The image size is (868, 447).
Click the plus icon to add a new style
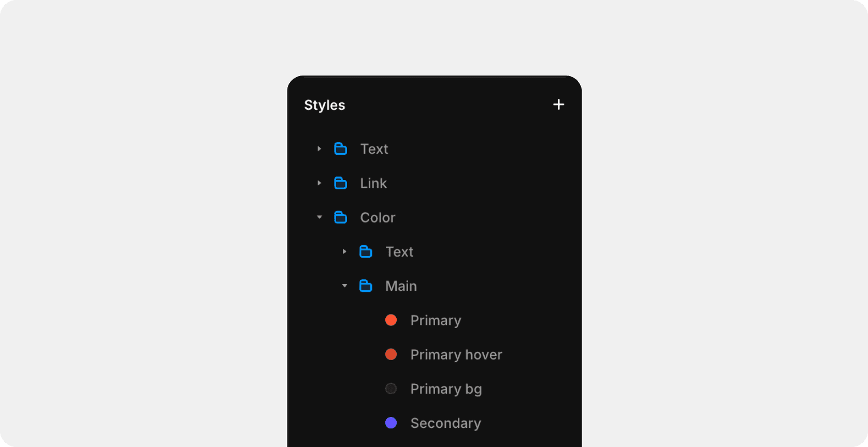558,104
